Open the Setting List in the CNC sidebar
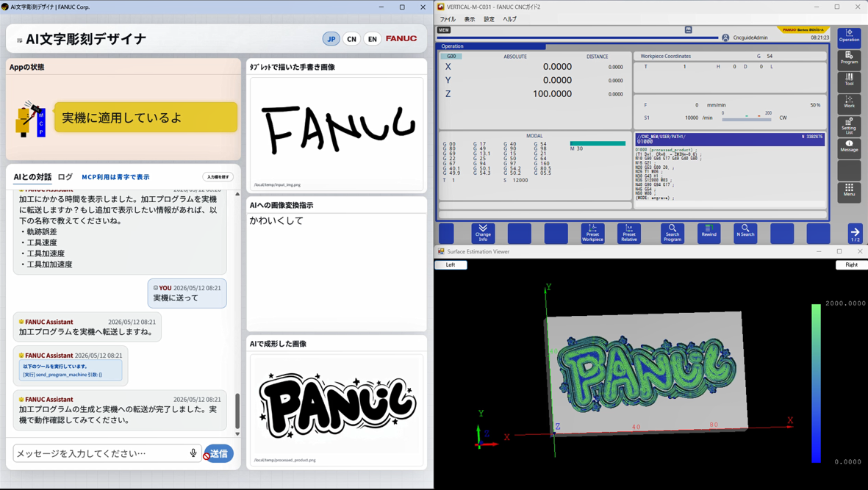 click(x=849, y=125)
